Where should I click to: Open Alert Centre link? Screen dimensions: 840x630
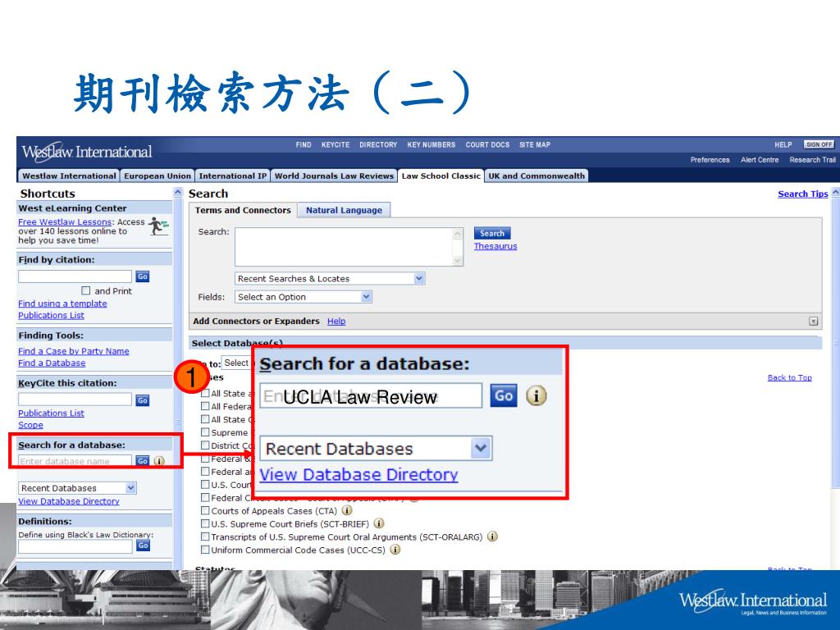click(x=759, y=160)
